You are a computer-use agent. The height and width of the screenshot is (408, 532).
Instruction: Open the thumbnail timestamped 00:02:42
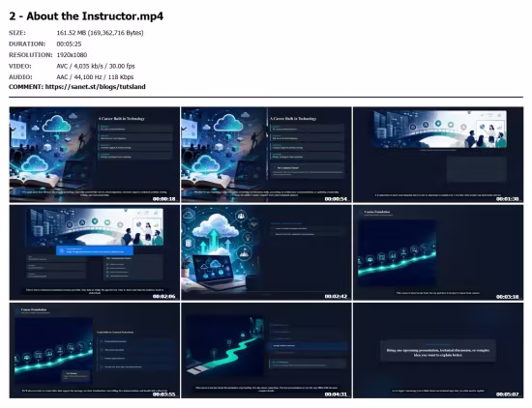[x=266, y=252]
